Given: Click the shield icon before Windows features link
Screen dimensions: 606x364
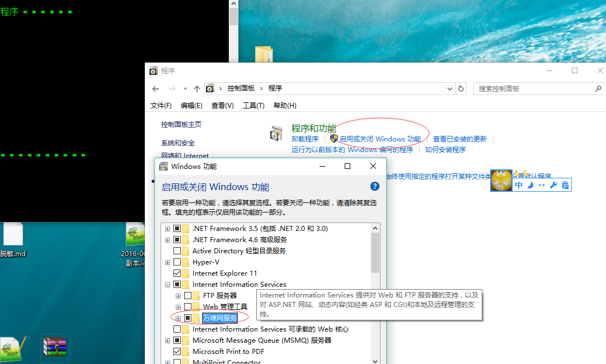Looking at the screenshot, I should click(x=334, y=139).
